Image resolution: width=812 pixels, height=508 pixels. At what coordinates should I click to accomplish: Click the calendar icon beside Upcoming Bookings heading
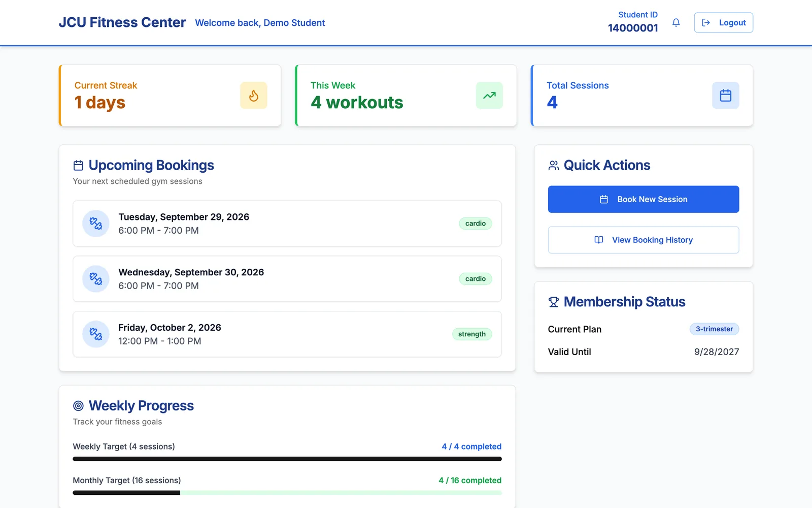click(78, 166)
